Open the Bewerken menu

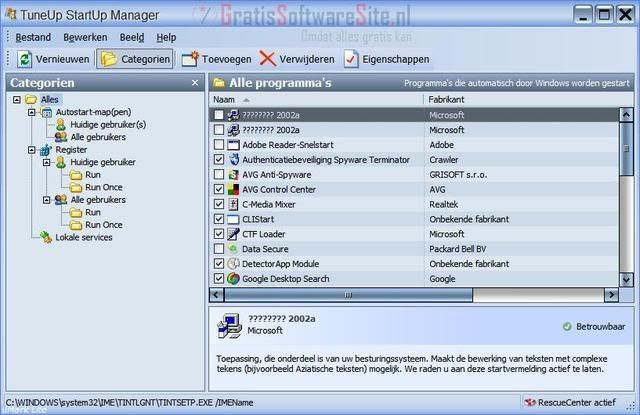click(85, 38)
